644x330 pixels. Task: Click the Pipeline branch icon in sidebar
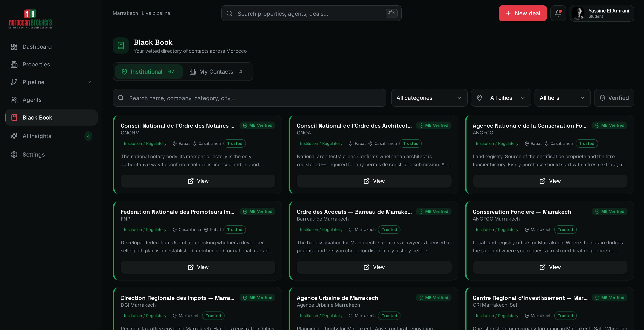(x=14, y=82)
